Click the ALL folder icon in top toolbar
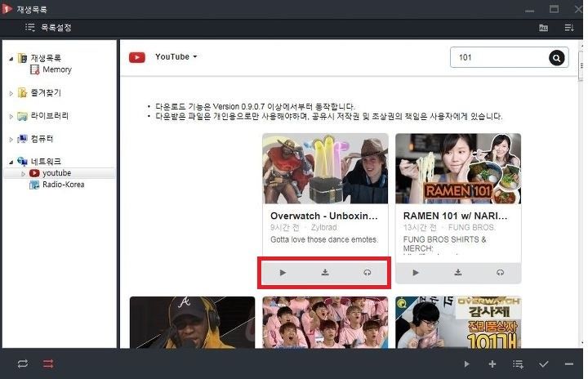The image size is (588, 379). click(543, 28)
